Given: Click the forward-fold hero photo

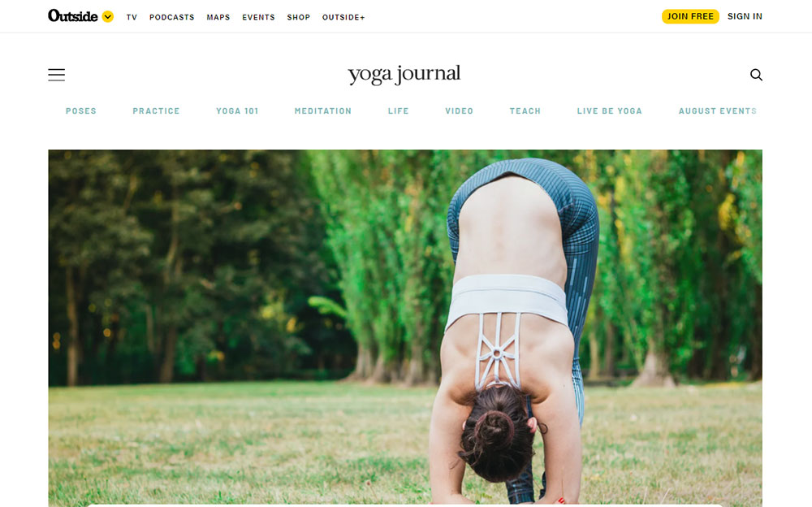Looking at the screenshot, I should click(x=405, y=327).
